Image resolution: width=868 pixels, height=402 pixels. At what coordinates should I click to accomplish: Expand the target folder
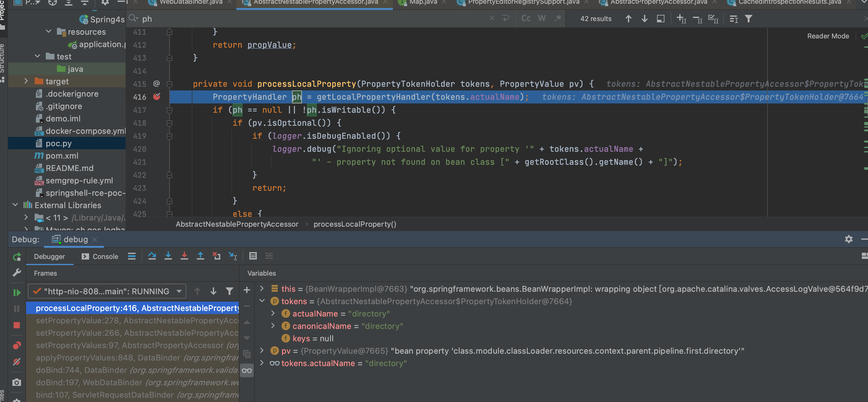(26, 81)
